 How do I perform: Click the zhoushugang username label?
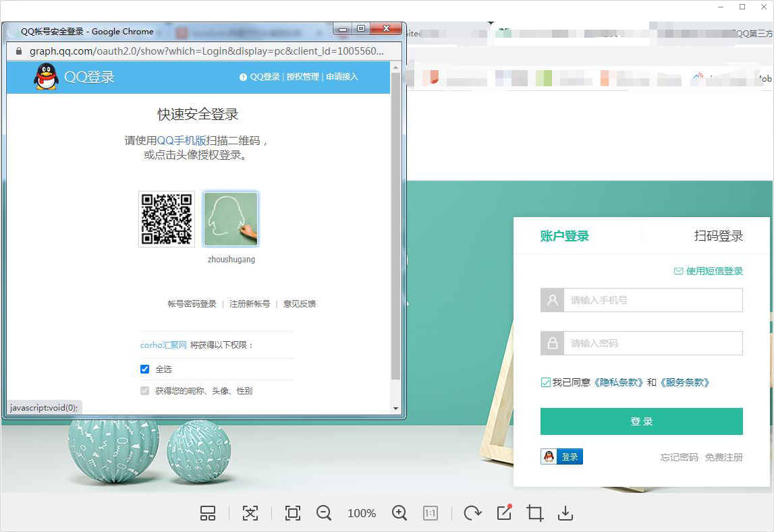[x=231, y=260]
